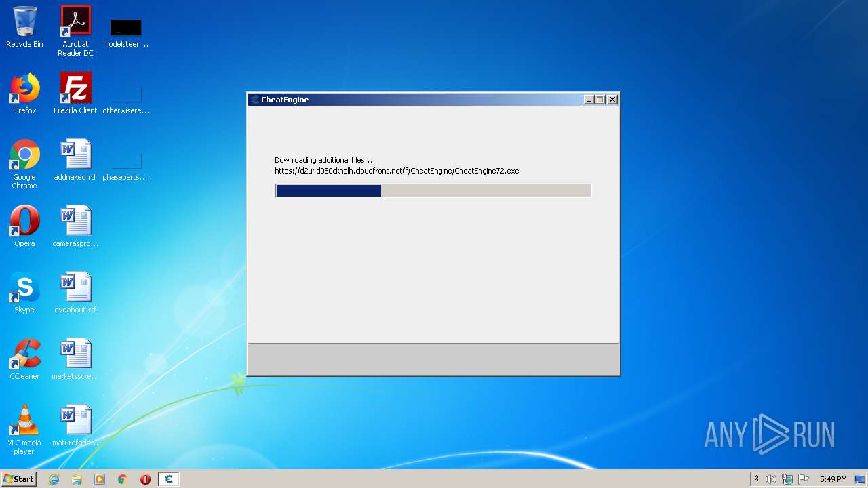Select the otherwisere desktop file
This screenshot has height=488, width=868.
(x=126, y=100)
